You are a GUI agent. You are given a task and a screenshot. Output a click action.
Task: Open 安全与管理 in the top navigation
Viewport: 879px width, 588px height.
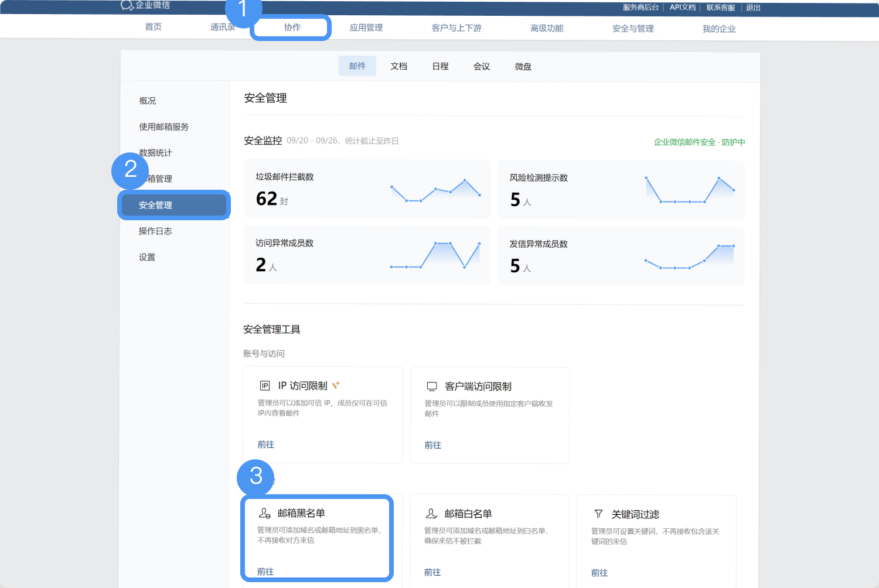(633, 29)
